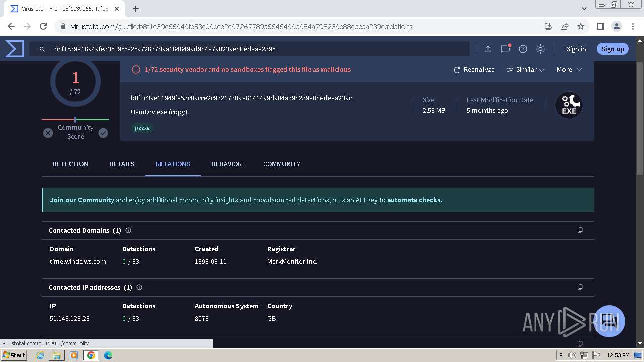This screenshot has height=362, width=644.
Task: Toggle the browser side panel
Action: click(x=600, y=26)
